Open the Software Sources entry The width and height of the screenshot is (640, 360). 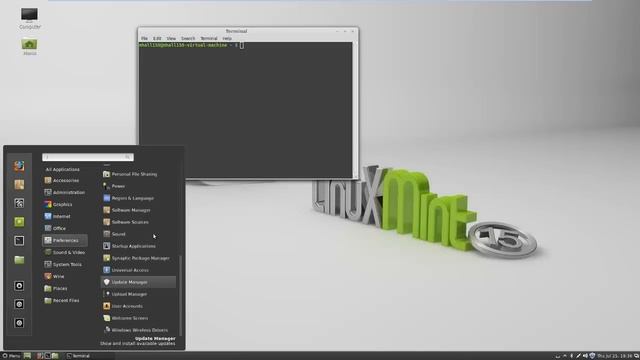coord(126,222)
